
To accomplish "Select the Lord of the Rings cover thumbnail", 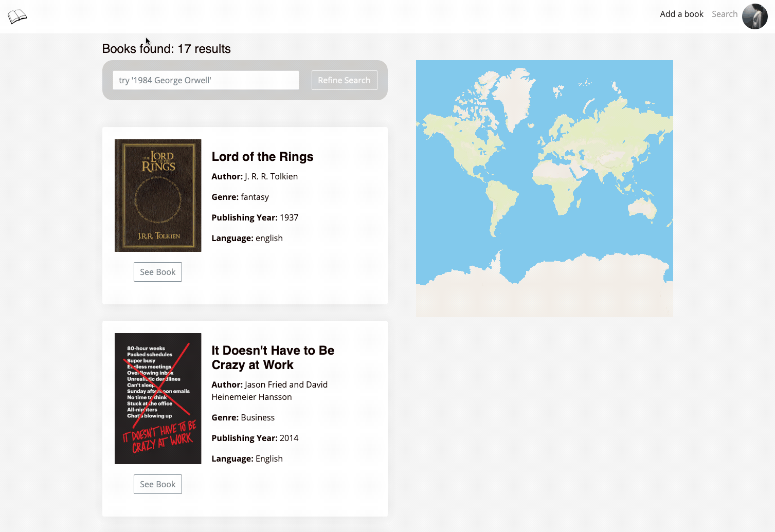I will (157, 195).
